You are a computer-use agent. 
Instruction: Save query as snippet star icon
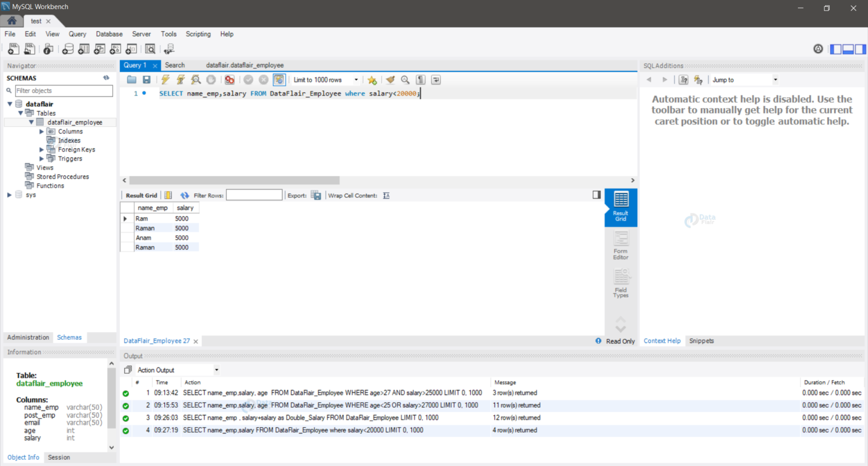point(372,80)
